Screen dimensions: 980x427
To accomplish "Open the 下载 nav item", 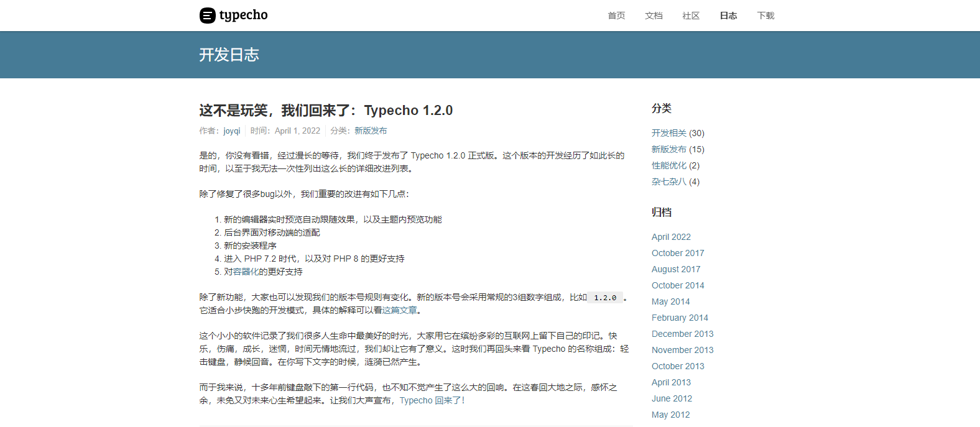I will 765,16.
